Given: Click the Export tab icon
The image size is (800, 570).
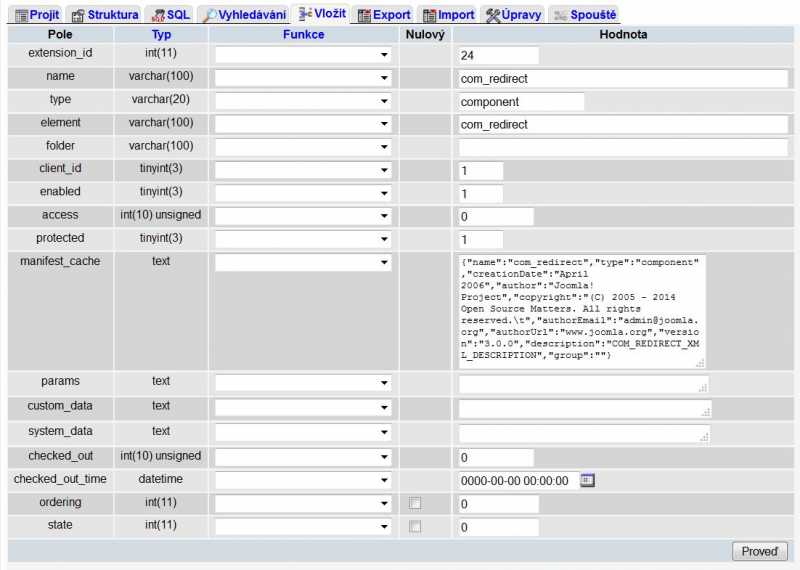Looking at the screenshot, I should 364,15.
